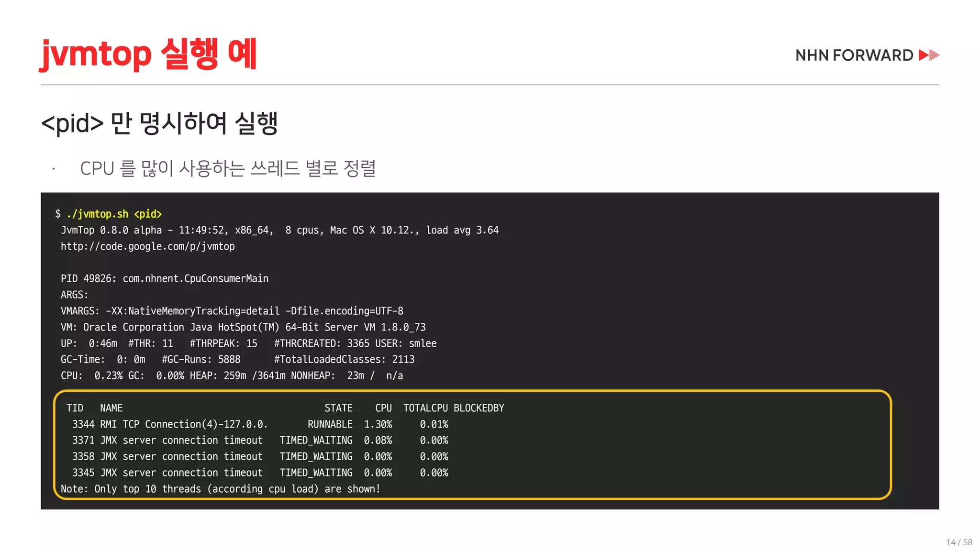Click the 0.08% CPU value
The height and width of the screenshot is (551, 980).
pyautogui.click(x=378, y=440)
